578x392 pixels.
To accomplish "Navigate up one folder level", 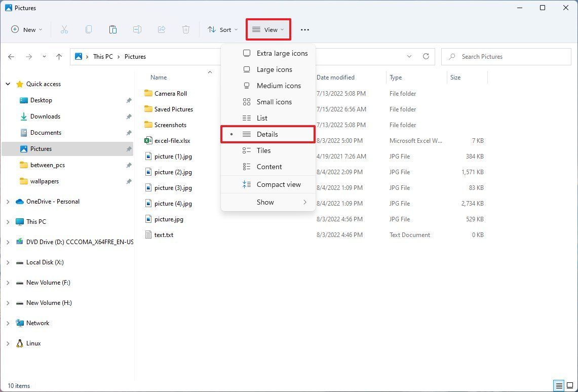I will tap(59, 56).
